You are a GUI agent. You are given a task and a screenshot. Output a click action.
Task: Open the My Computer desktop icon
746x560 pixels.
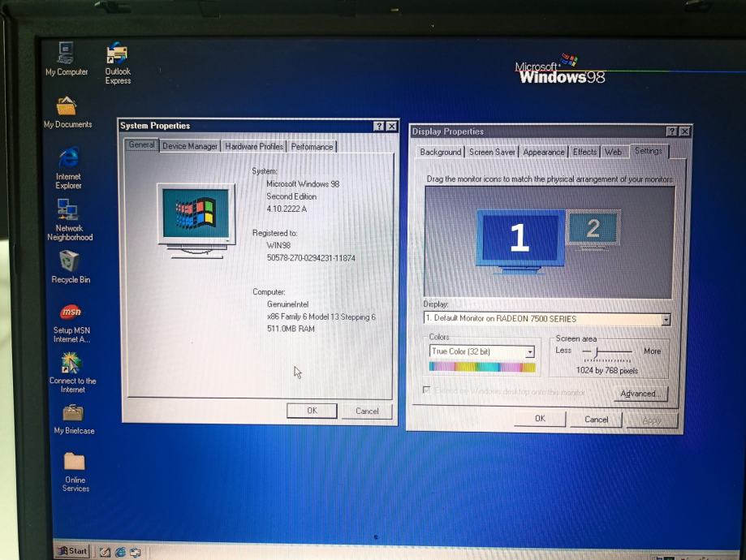(66, 54)
